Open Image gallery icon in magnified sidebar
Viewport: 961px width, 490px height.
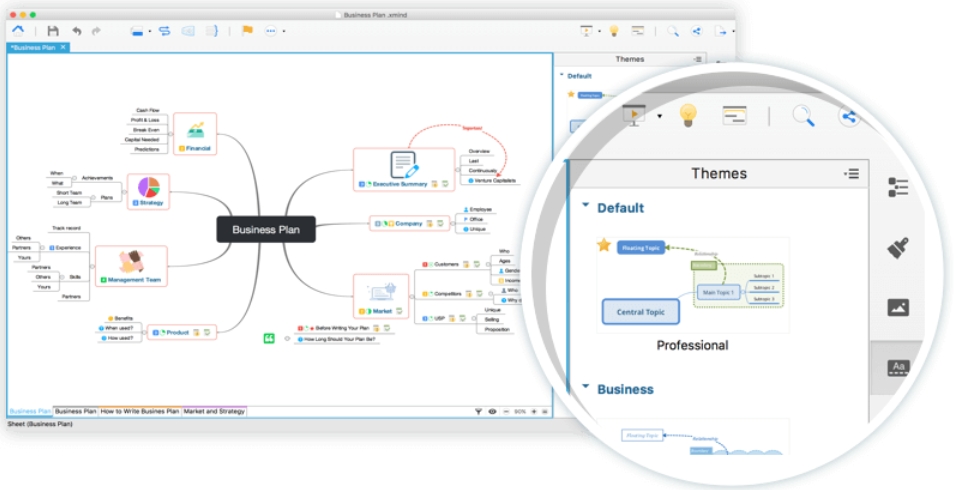[898, 307]
